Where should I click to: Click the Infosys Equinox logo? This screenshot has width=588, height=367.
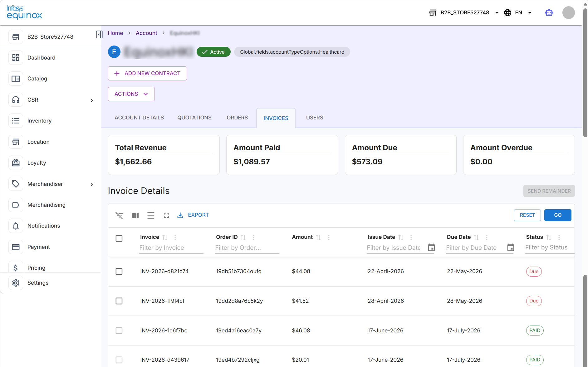point(24,12)
